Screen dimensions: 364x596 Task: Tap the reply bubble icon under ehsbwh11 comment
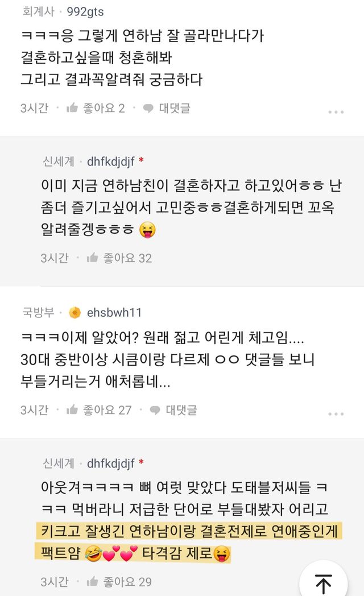click(x=155, y=409)
